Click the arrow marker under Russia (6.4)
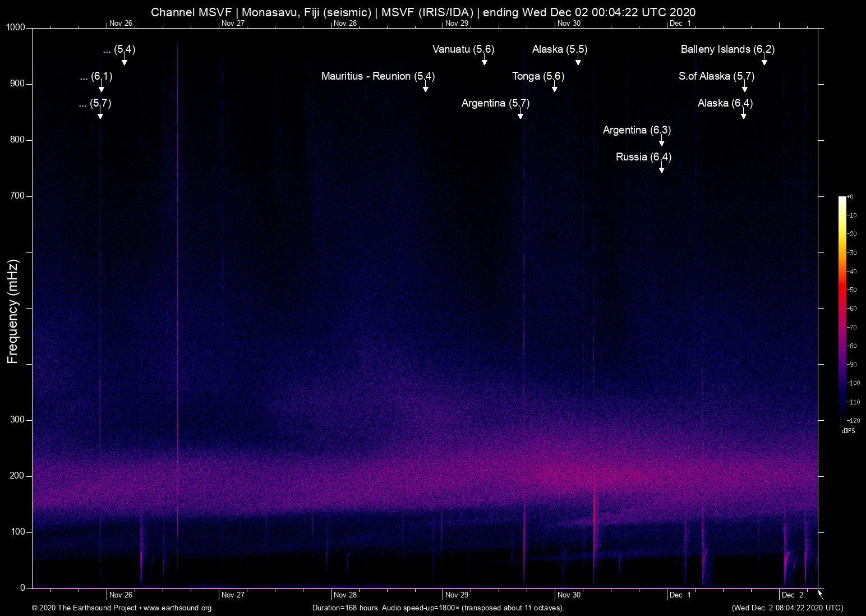The width and height of the screenshot is (866, 616). (661, 168)
